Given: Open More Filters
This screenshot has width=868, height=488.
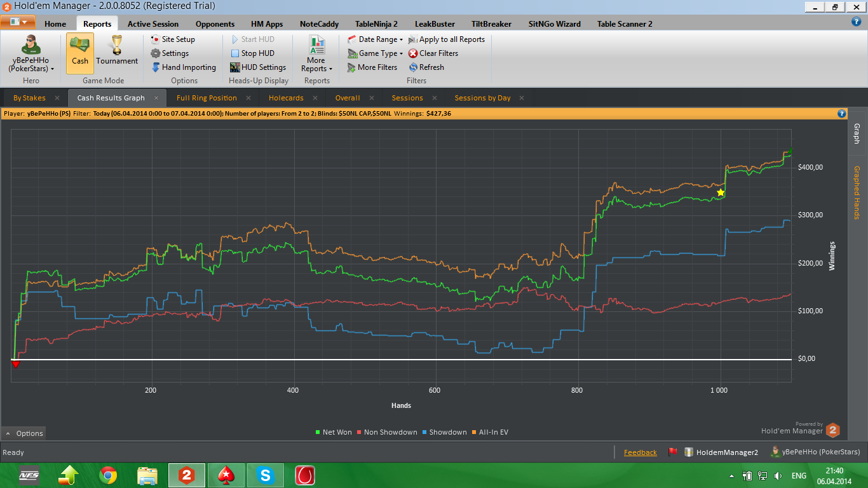Looking at the screenshot, I should [372, 67].
